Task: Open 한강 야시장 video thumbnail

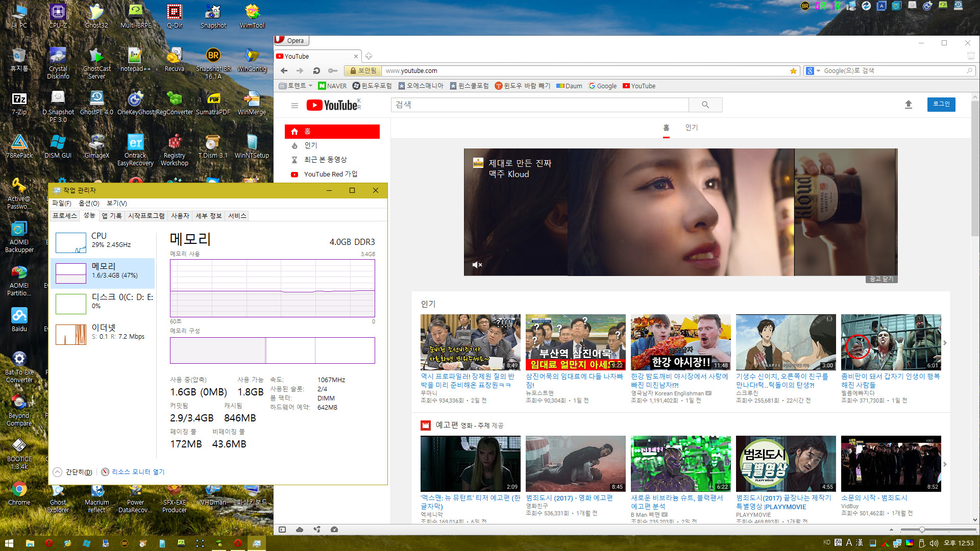Action: pos(680,342)
